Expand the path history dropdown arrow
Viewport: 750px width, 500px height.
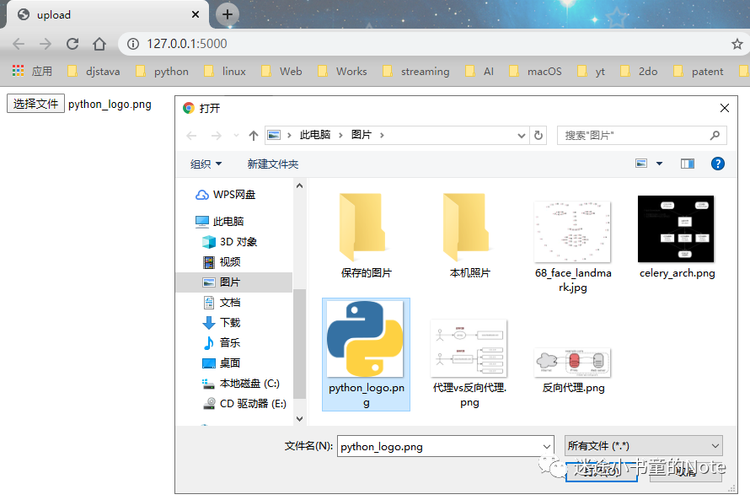pyautogui.click(x=521, y=136)
